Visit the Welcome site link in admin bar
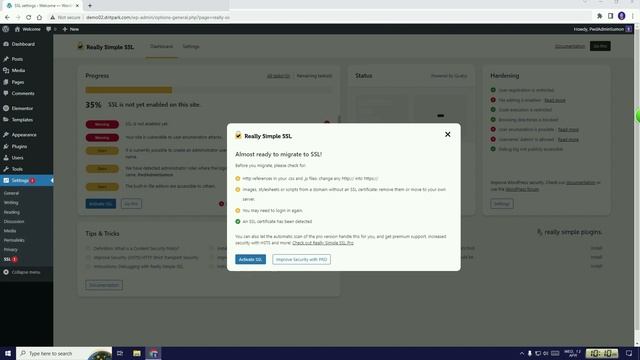This screenshot has height=360, width=640. 27,29
